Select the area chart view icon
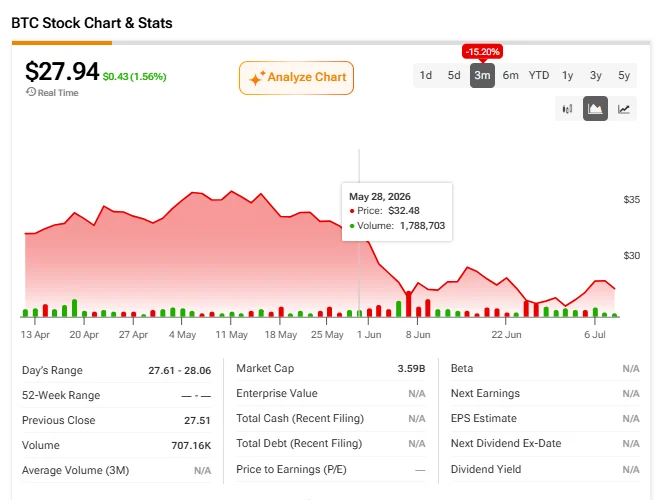The width and height of the screenshot is (672, 500). [x=595, y=109]
